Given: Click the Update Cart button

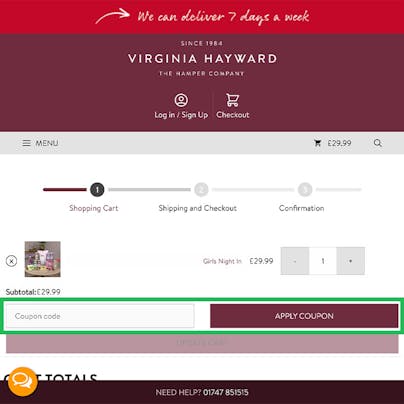Looking at the screenshot, I should pos(202,342).
